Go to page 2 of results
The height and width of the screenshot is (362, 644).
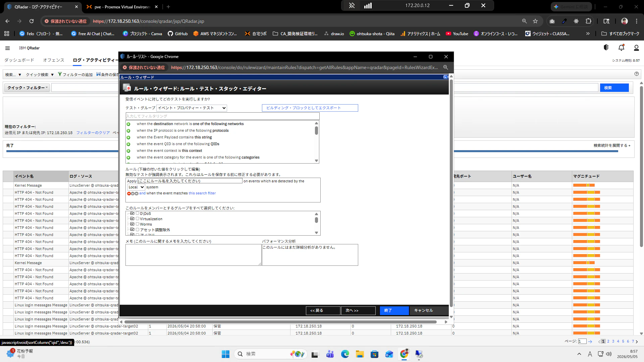pyautogui.click(x=608, y=342)
